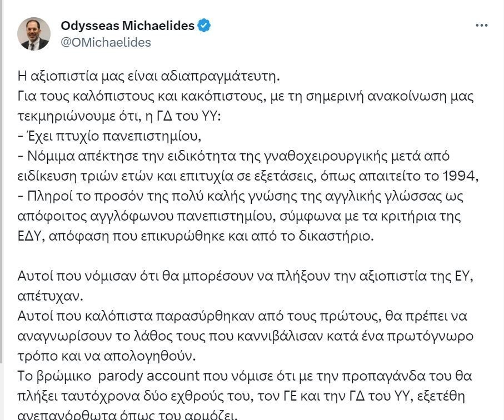Open the @OMichaelides handle link
Image resolution: width=504 pixels, height=420 pixels.
tap(106, 42)
